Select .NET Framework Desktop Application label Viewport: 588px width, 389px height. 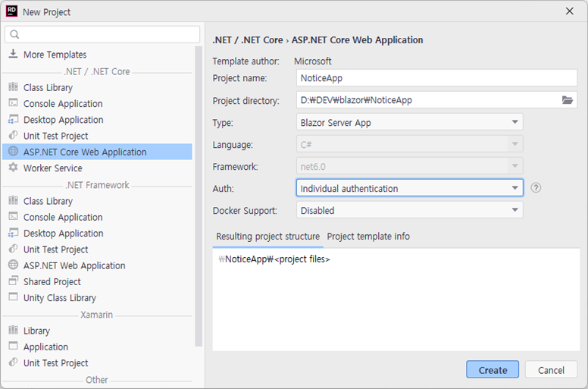(63, 234)
